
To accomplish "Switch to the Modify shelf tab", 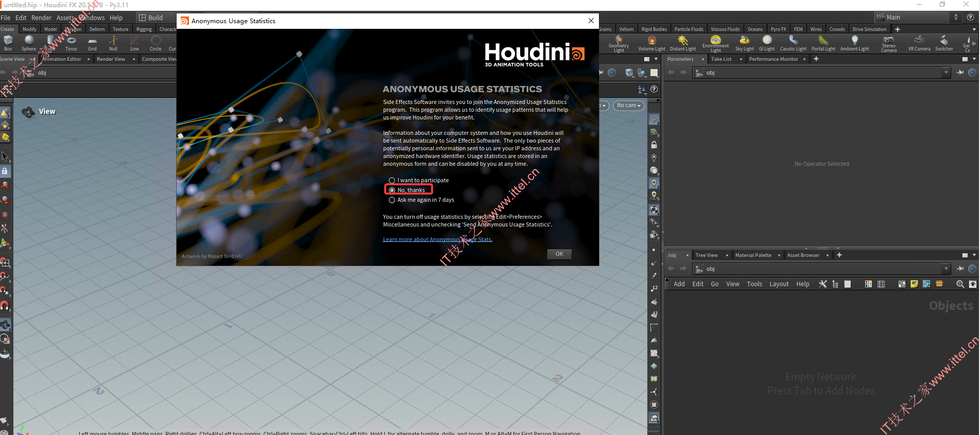I will pyautogui.click(x=29, y=29).
